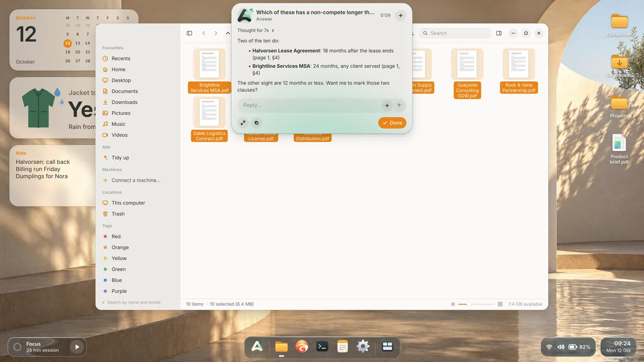644x362 pixels.
Task: Open the window overview icon in the dock
Action: 387,346
